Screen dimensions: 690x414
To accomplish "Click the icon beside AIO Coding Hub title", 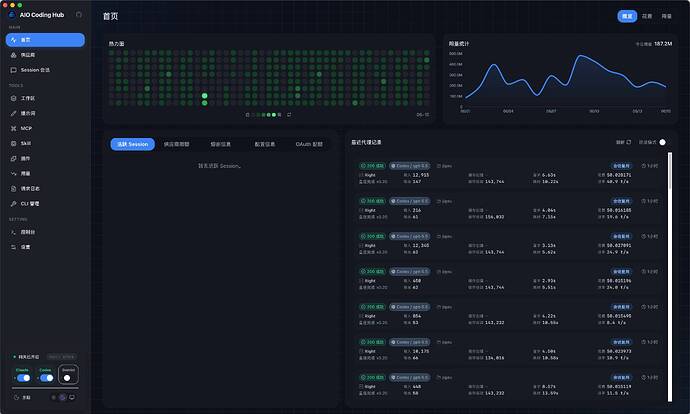I will pyautogui.click(x=79, y=15).
